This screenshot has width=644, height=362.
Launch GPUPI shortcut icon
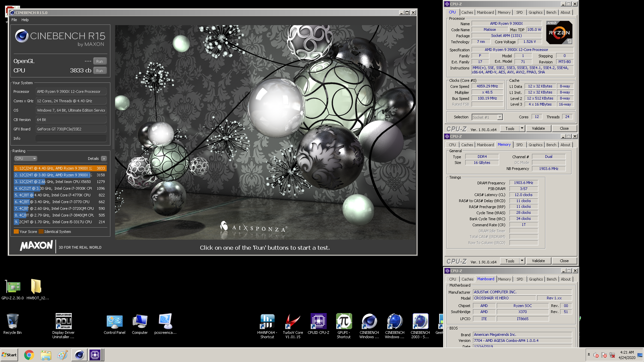coord(344,326)
